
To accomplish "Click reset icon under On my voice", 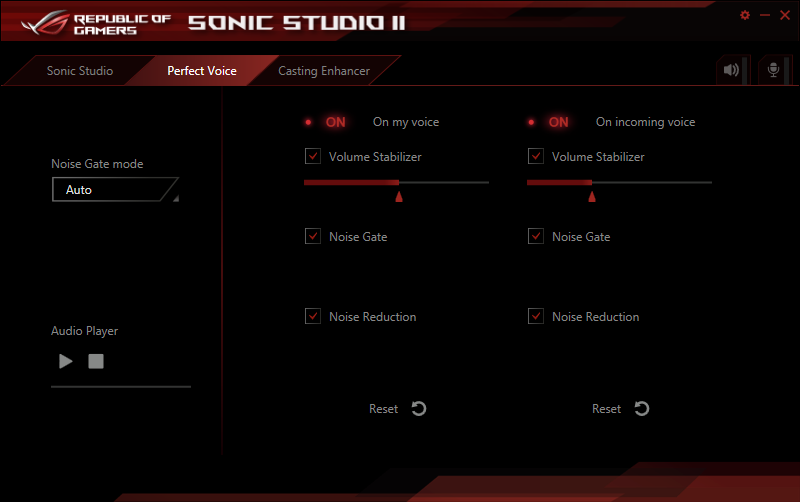I will [419, 408].
